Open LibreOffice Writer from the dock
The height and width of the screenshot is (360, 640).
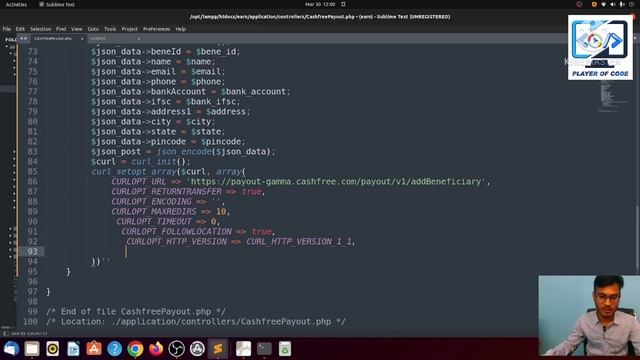(73, 349)
